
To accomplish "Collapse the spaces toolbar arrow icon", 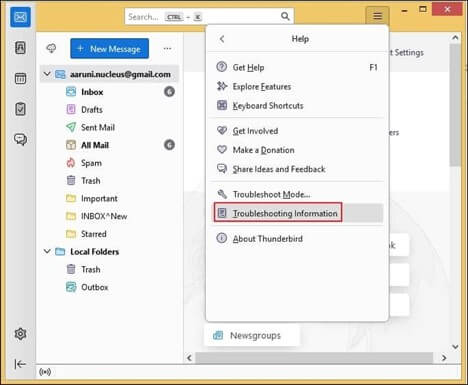I will tap(20, 364).
